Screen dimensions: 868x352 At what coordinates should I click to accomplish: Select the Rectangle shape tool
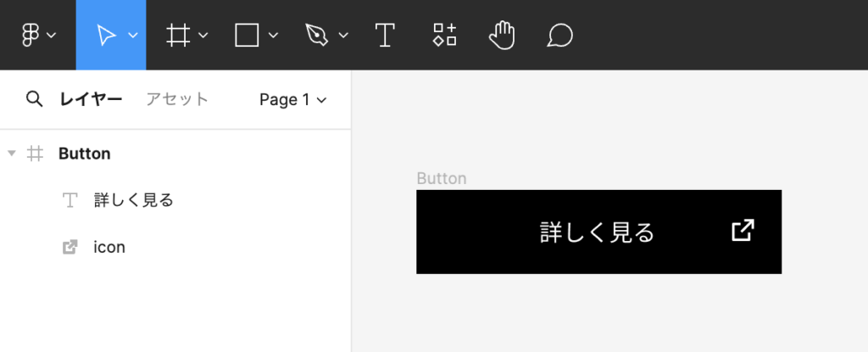tap(247, 35)
